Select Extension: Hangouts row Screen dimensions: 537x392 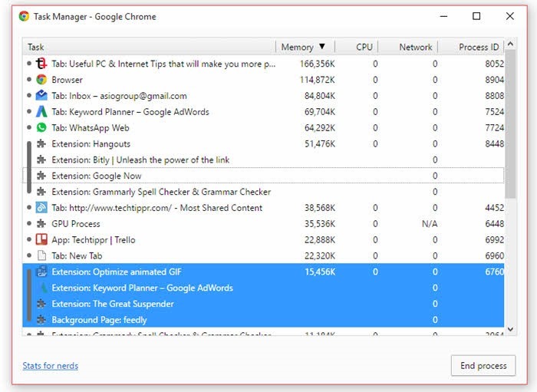[x=263, y=143]
